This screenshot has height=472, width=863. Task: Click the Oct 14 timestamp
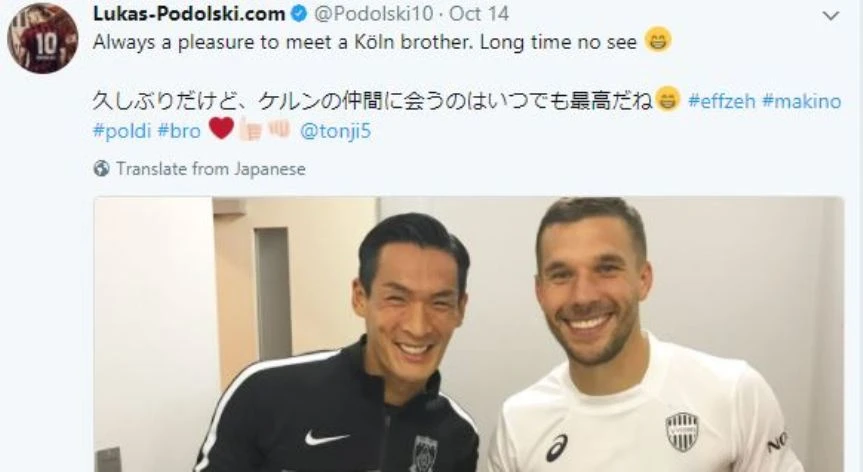[479, 14]
